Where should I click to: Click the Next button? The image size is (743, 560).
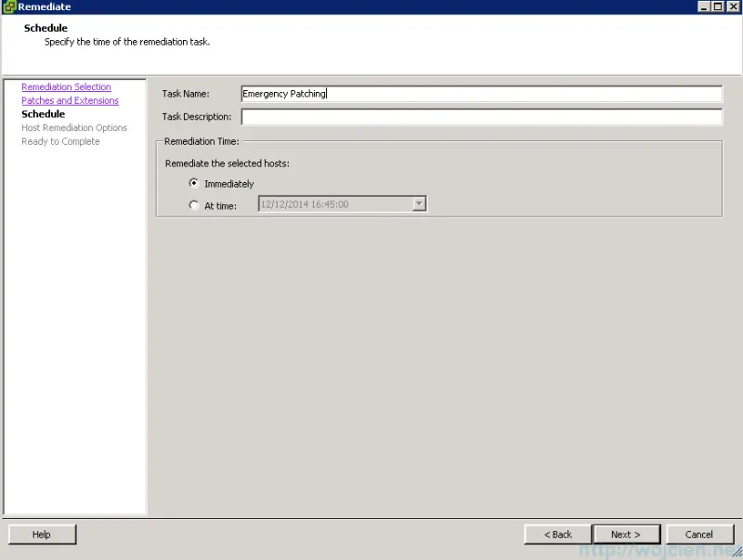626,534
